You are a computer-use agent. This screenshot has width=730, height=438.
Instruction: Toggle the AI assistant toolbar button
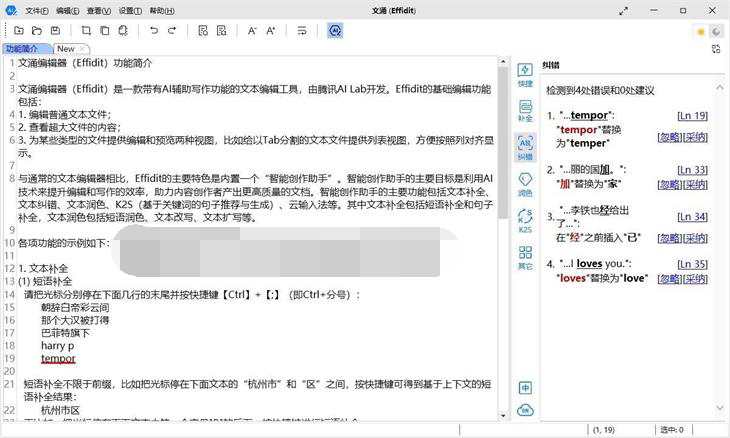(335, 31)
